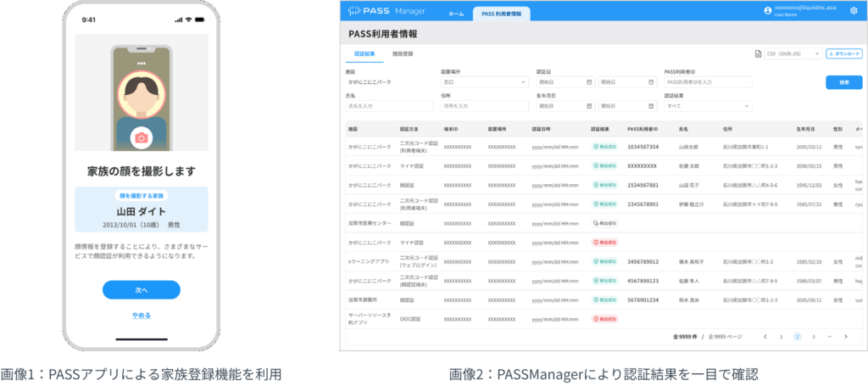Viewport: 868px width, 386px height.
Task: Select the 施設登録 tab
Action: pos(403,53)
